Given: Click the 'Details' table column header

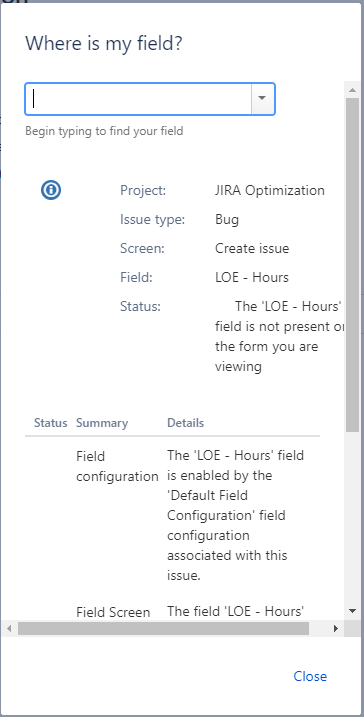Looking at the screenshot, I should (186, 423).
